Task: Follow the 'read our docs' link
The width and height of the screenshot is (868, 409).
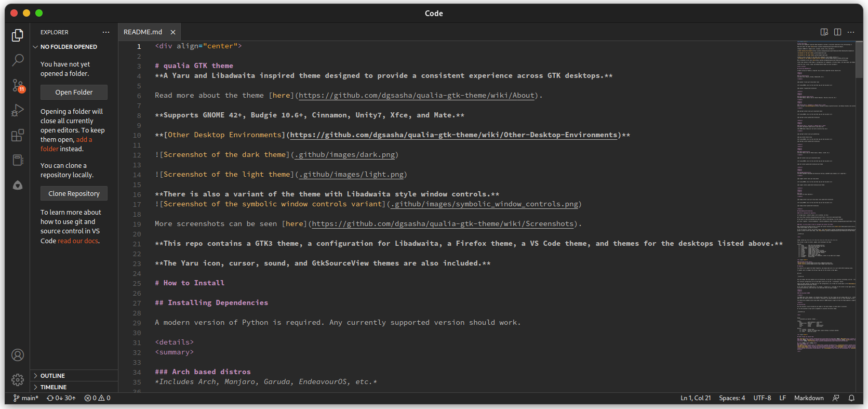Action: (78, 241)
